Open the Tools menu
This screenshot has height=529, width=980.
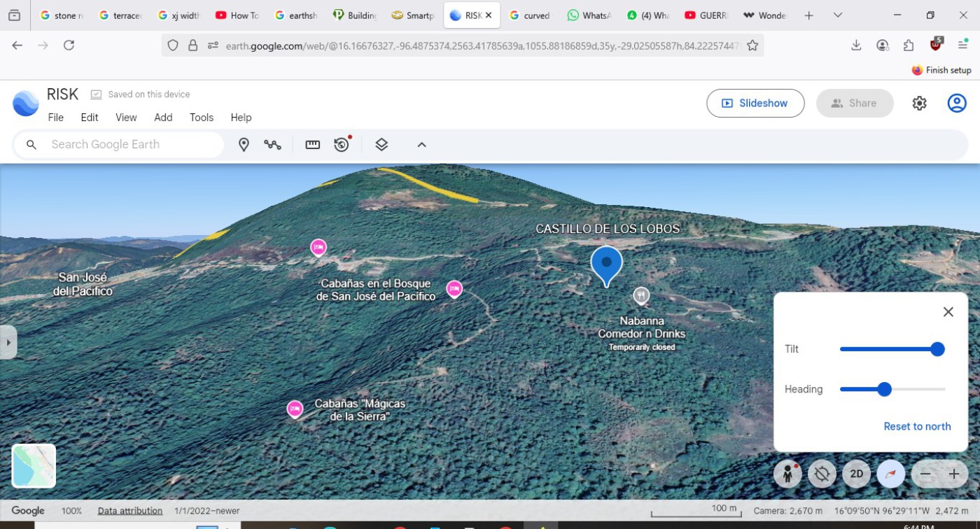pyautogui.click(x=202, y=118)
